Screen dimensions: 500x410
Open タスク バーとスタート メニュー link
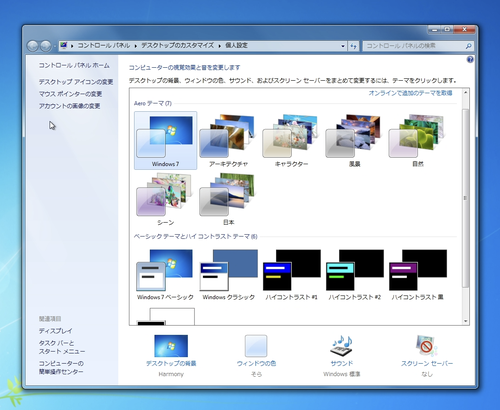62,347
